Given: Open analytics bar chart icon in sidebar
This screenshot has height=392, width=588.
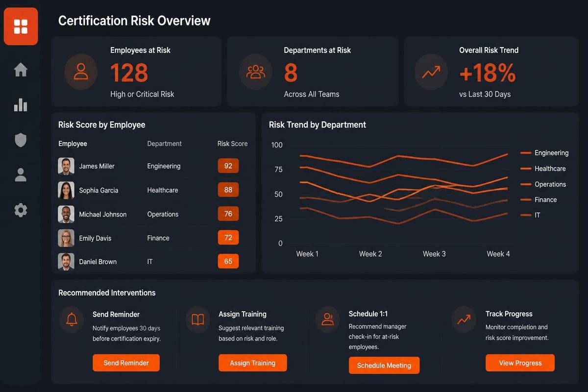Looking at the screenshot, I should click(x=21, y=104).
